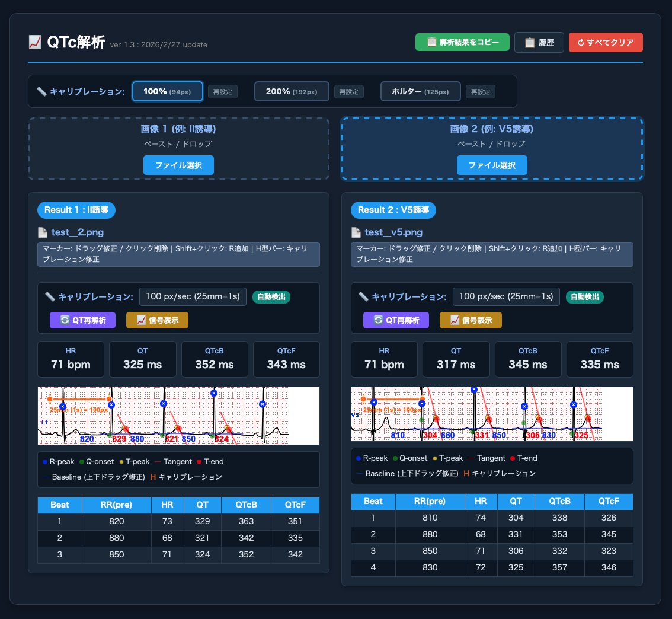Click the rightmost R-peak marker in II lead ECG
The image size is (672, 619).
pyautogui.click(x=263, y=404)
